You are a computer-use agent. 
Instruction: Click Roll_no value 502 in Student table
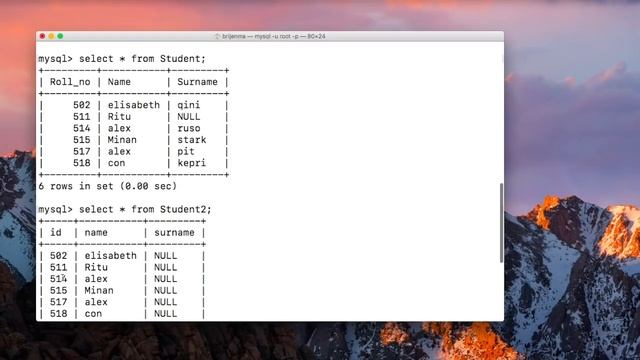coord(82,105)
